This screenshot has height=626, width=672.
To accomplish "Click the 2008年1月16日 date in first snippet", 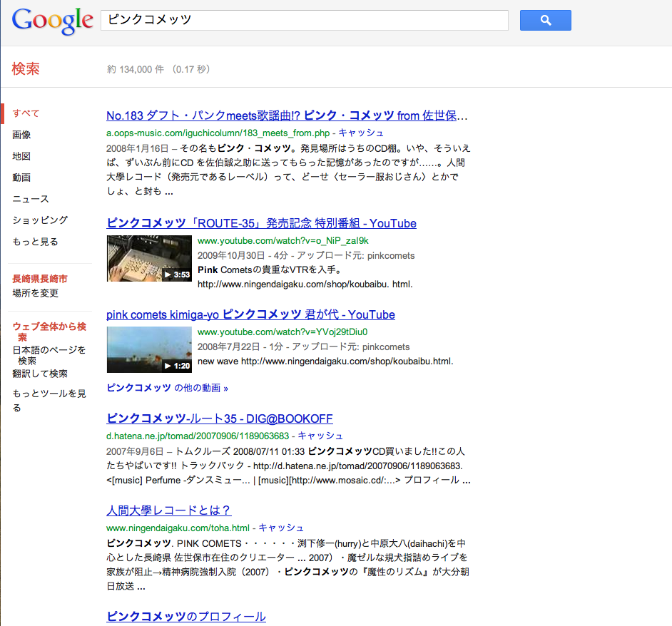I will click(x=138, y=148).
